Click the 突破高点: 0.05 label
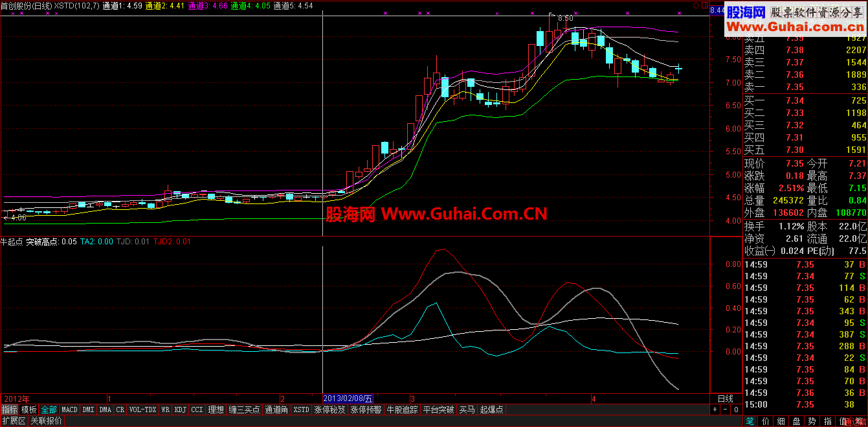The width and height of the screenshot is (868, 427). tap(51, 242)
